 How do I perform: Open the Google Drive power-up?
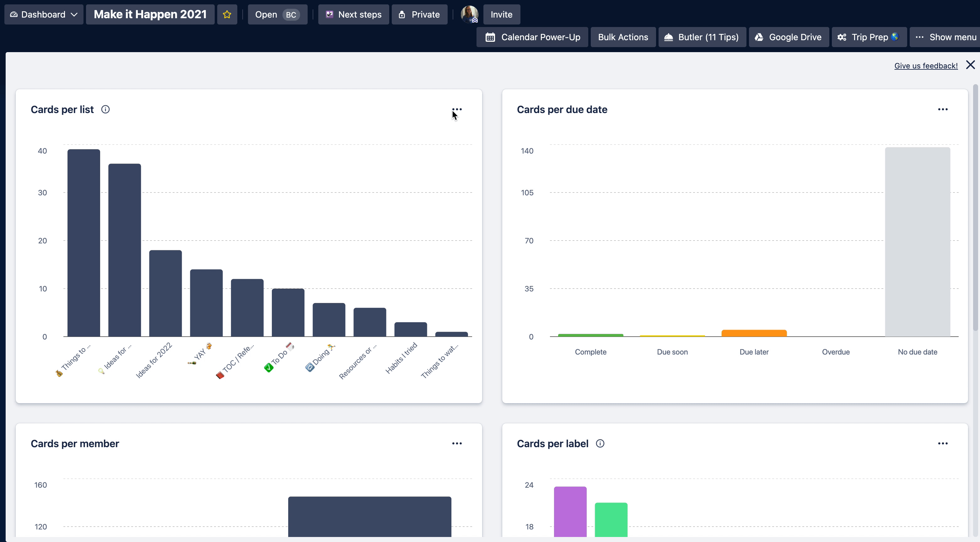[789, 37]
